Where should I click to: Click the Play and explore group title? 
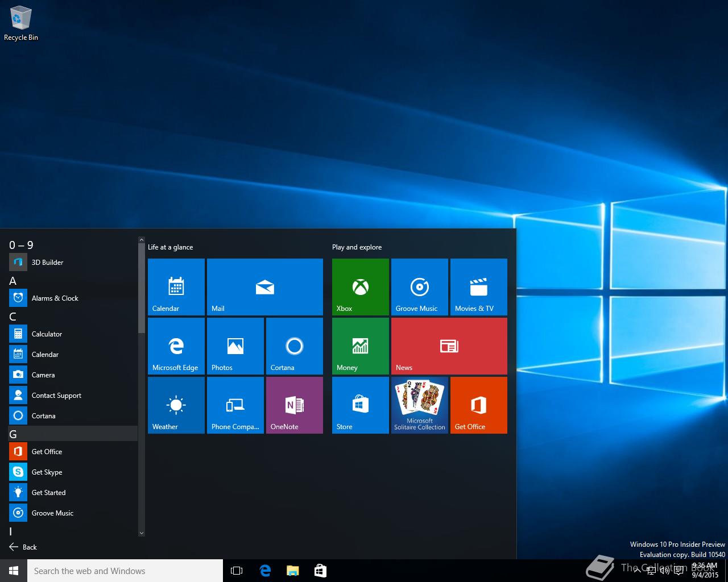click(x=357, y=247)
